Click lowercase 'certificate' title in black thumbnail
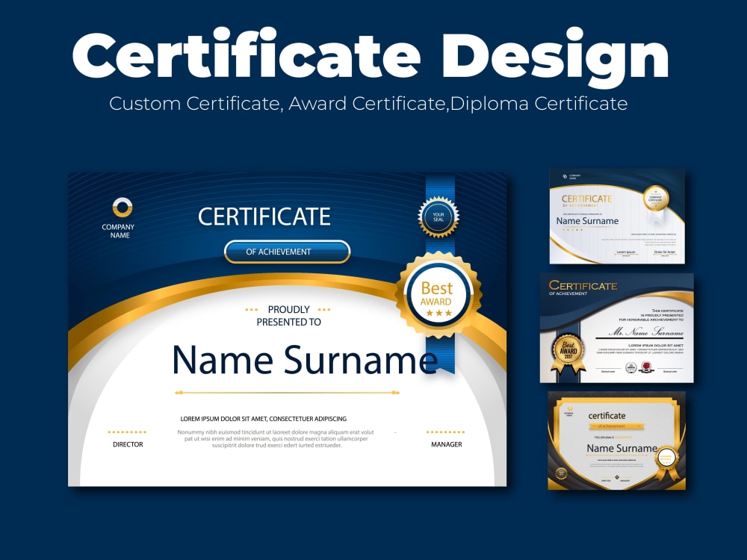Viewport: 747px width, 560px height. click(x=607, y=416)
